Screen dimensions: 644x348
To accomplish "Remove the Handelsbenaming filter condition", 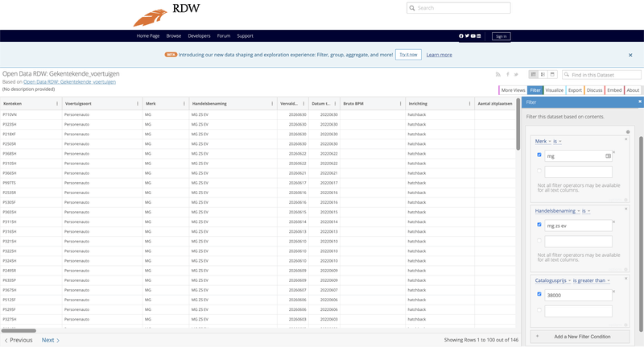I will (626, 209).
